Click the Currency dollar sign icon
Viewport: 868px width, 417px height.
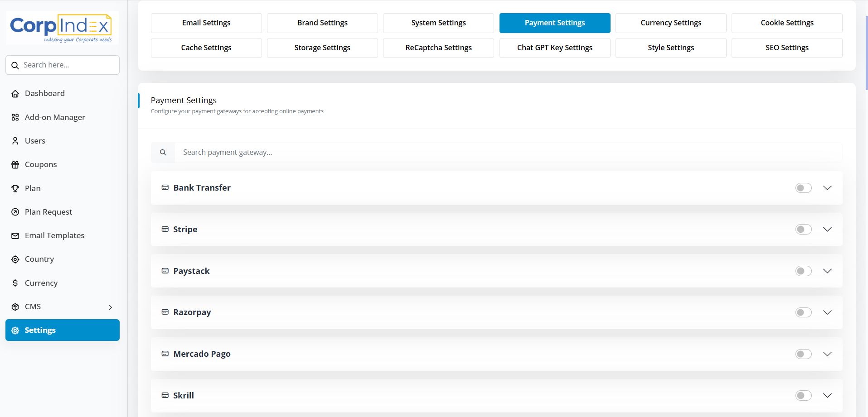(15, 283)
